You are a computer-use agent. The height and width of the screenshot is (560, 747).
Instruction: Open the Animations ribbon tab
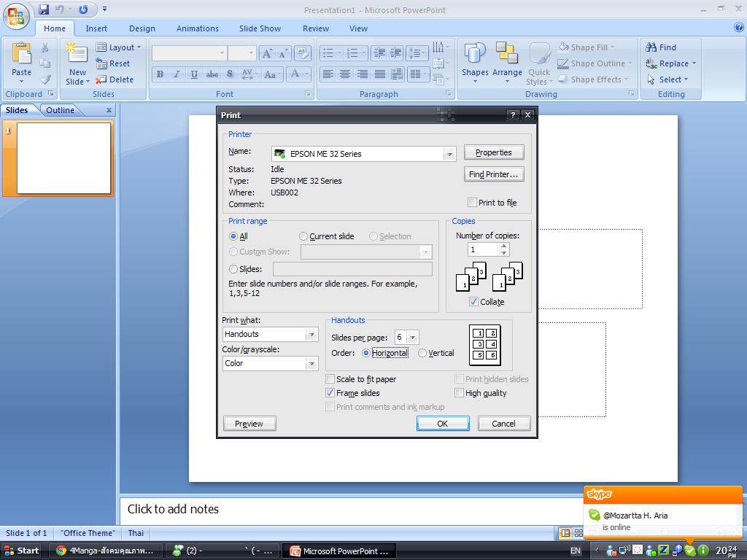click(197, 28)
